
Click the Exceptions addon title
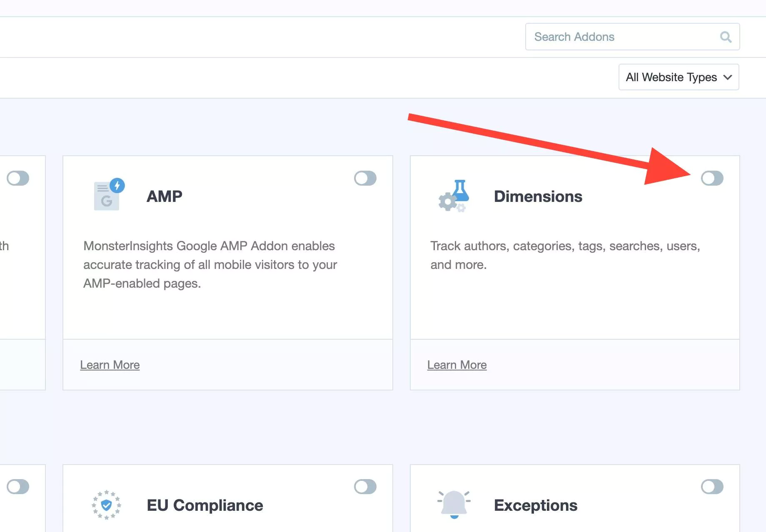pyautogui.click(x=536, y=505)
